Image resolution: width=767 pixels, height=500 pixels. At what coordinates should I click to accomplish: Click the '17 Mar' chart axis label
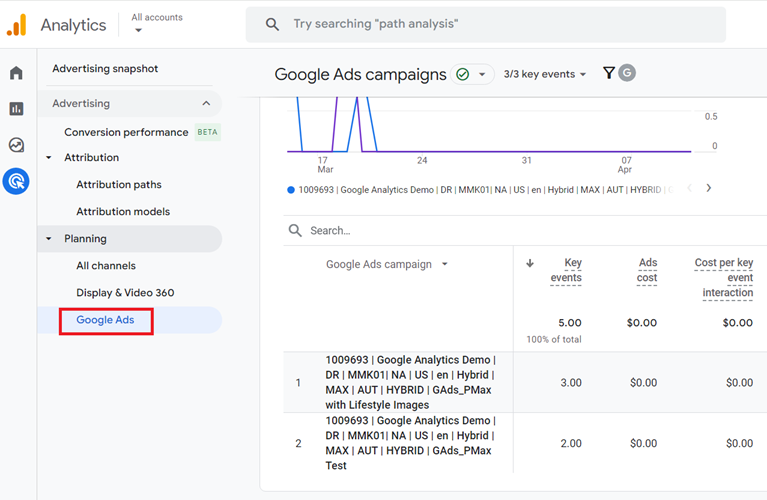[x=325, y=165]
